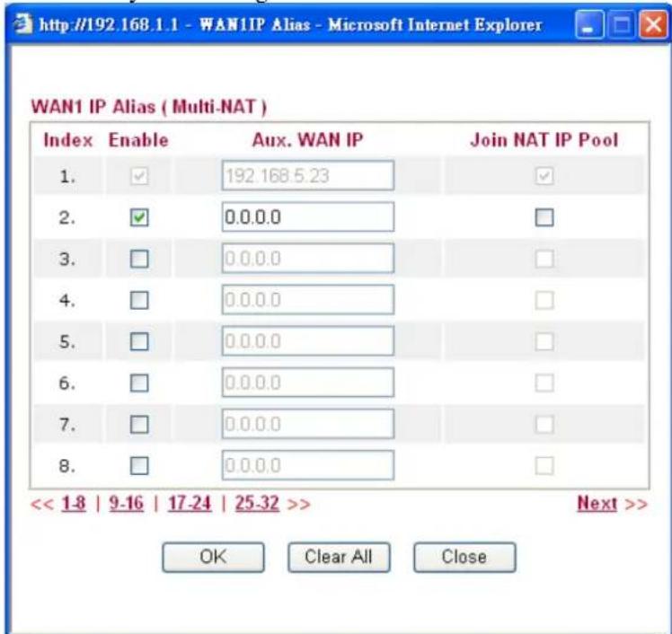Click the WAN1 IP Alias ( Multi-NAT ) heading
This screenshot has width=672, height=634.
click(149, 107)
